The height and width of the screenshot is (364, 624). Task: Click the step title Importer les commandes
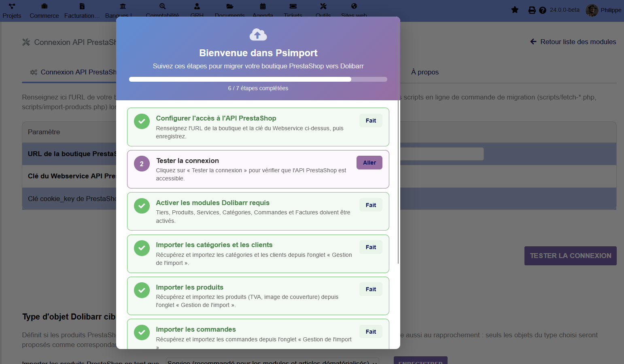tap(196, 329)
